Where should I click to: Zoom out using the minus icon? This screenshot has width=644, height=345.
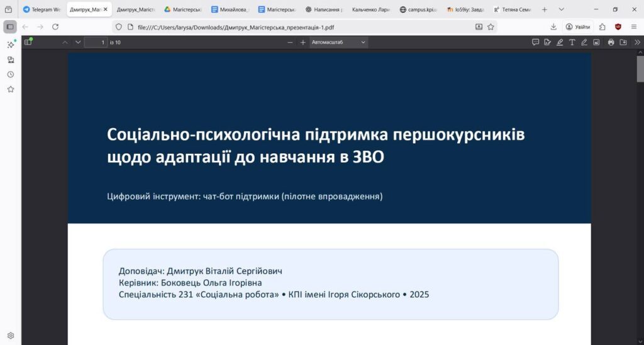click(290, 42)
